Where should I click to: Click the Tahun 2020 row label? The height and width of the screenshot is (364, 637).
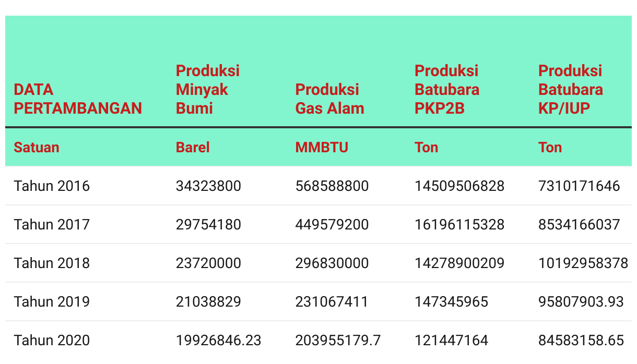pyautogui.click(x=52, y=340)
